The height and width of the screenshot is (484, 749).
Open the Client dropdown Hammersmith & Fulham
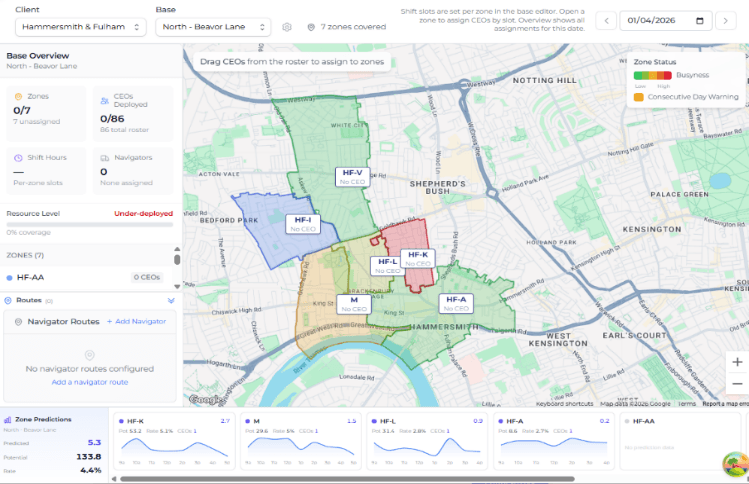80,27
